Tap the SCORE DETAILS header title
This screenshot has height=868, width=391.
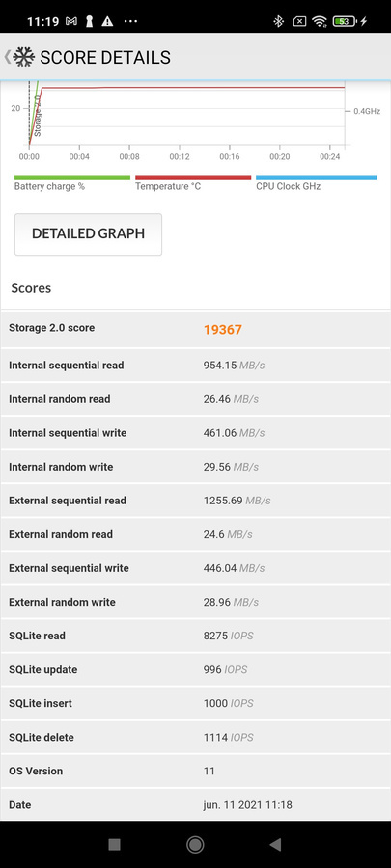[x=105, y=58]
